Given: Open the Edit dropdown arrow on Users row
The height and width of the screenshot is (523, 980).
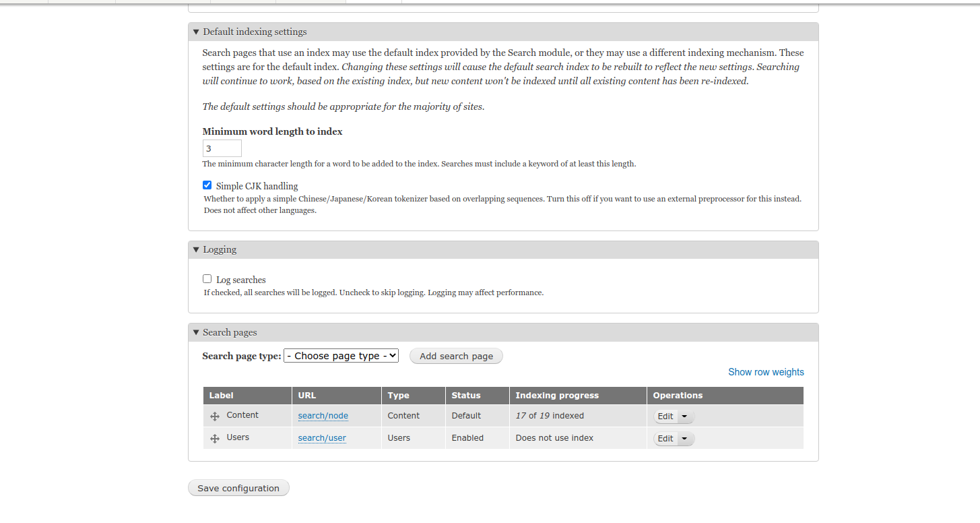Looking at the screenshot, I should coord(684,438).
